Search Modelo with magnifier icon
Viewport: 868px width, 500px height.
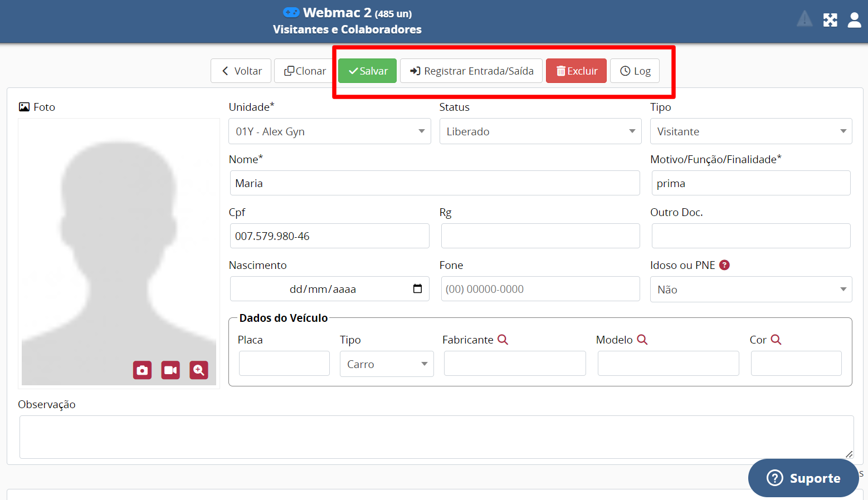click(642, 340)
